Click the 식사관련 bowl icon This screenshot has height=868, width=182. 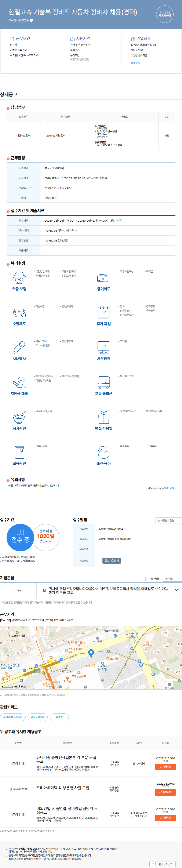tap(19, 417)
